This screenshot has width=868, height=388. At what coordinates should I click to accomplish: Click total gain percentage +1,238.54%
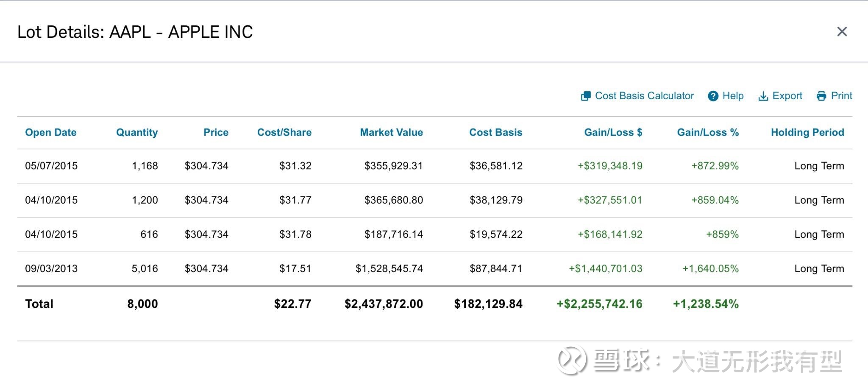coord(706,304)
